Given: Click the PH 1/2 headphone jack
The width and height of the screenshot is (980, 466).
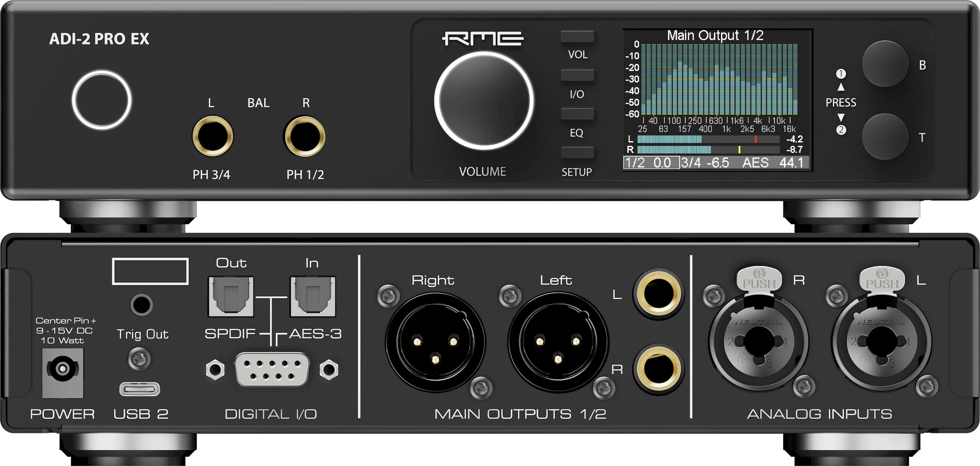Looking at the screenshot, I should pyautogui.click(x=304, y=136).
